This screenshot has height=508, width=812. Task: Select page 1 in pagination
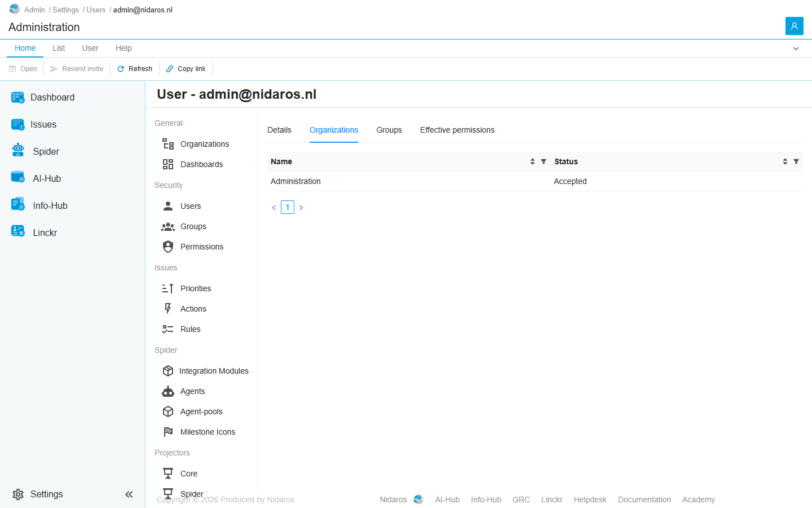(288, 207)
